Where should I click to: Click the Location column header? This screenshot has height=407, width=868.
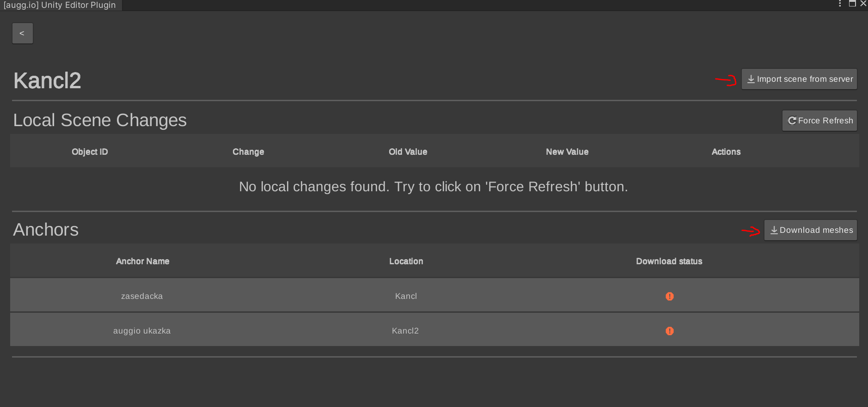406,261
